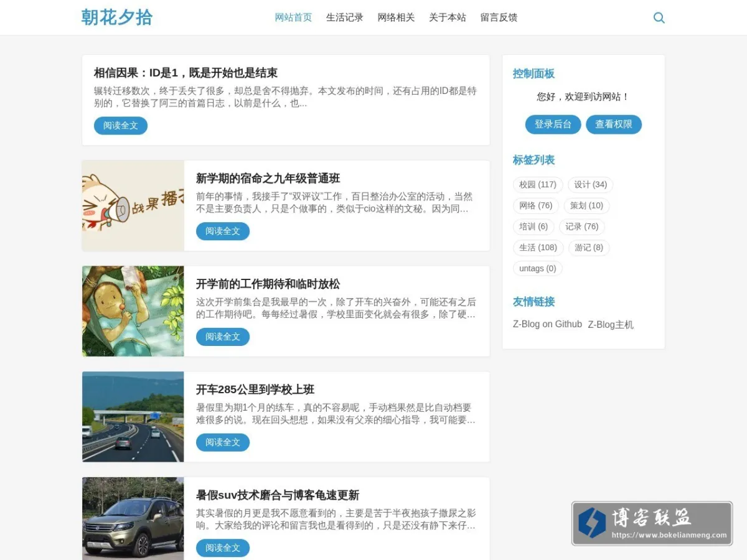Click the 控制面板 sidebar heading
Viewport: 747px width, 560px height.
[x=533, y=74]
